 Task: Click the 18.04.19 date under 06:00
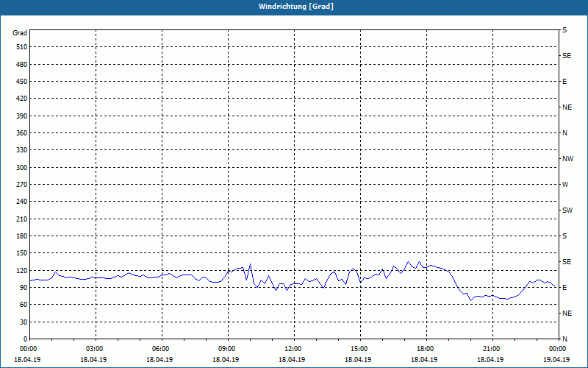pyautogui.click(x=159, y=360)
